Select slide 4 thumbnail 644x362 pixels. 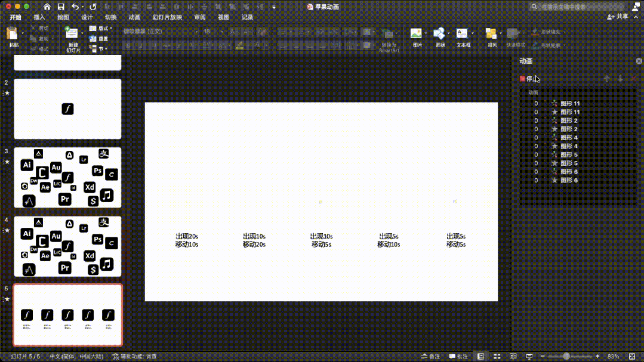click(x=68, y=246)
